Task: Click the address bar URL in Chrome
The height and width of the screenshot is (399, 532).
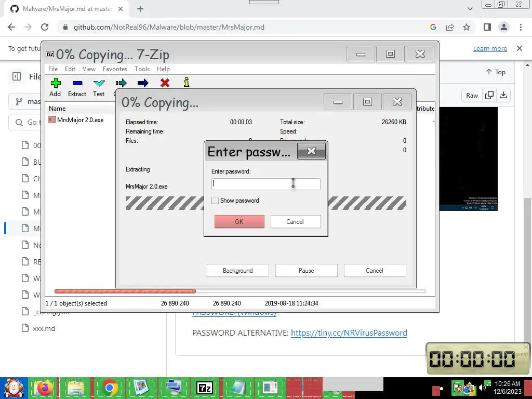Action: click(169, 27)
